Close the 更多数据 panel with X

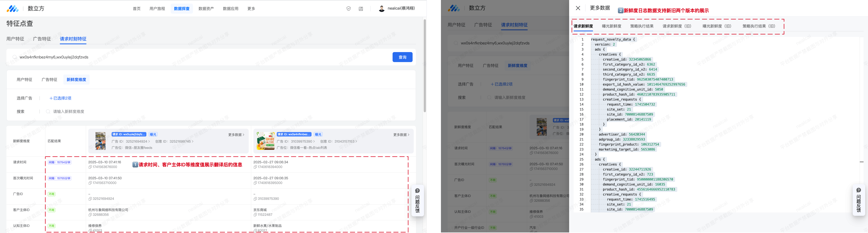[578, 8]
